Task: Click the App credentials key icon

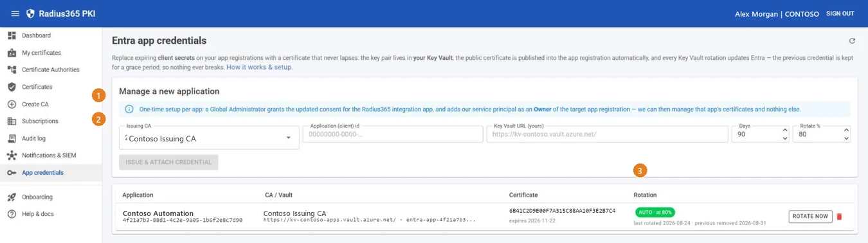Action: tap(12, 172)
